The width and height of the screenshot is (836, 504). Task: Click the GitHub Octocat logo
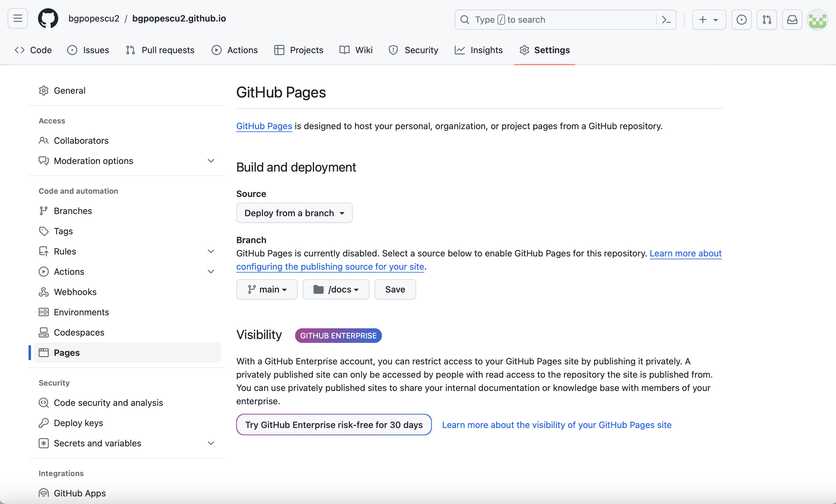click(48, 19)
